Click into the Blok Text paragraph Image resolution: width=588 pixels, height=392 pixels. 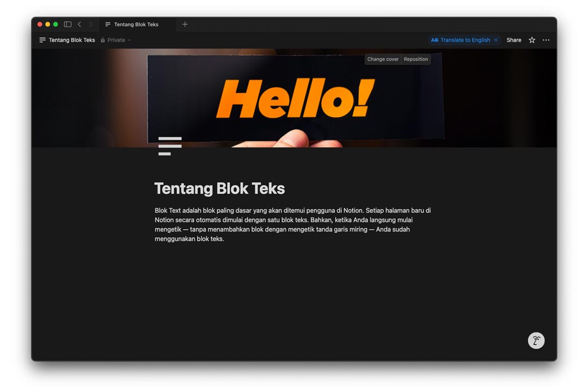292,224
